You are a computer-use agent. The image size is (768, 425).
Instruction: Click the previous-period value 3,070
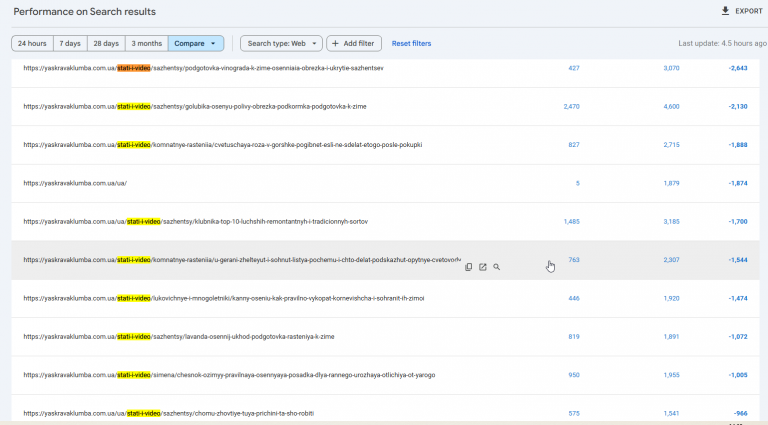671,68
